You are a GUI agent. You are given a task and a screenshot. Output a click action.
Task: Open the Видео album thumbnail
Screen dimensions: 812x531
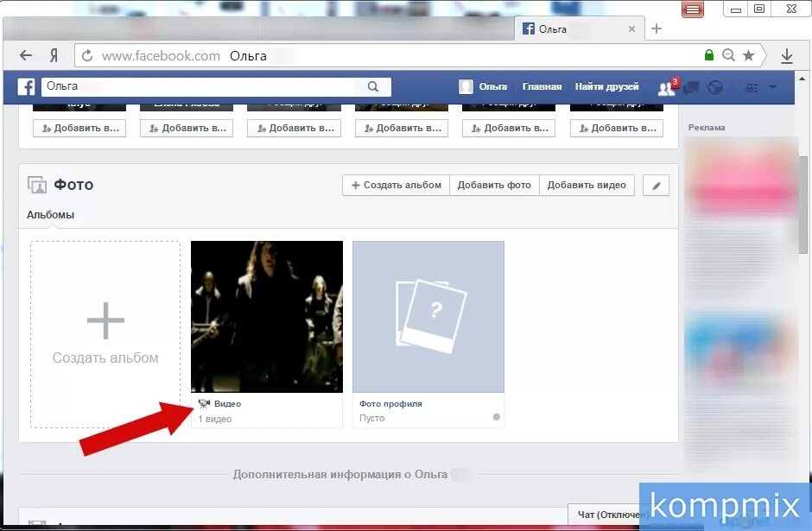(x=267, y=317)
